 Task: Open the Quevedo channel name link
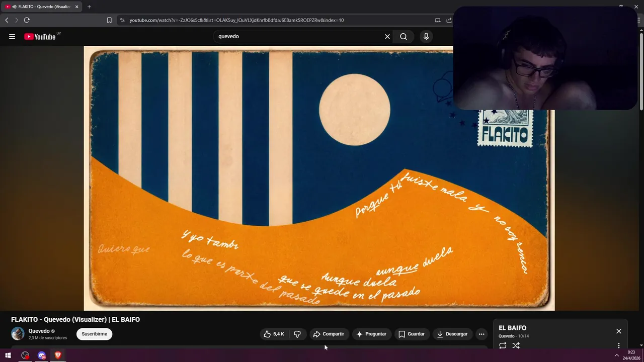(x=39, y=331)
